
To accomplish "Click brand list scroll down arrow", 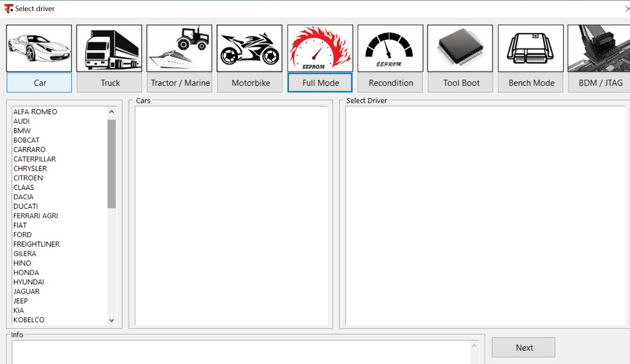I will point(111,320).
